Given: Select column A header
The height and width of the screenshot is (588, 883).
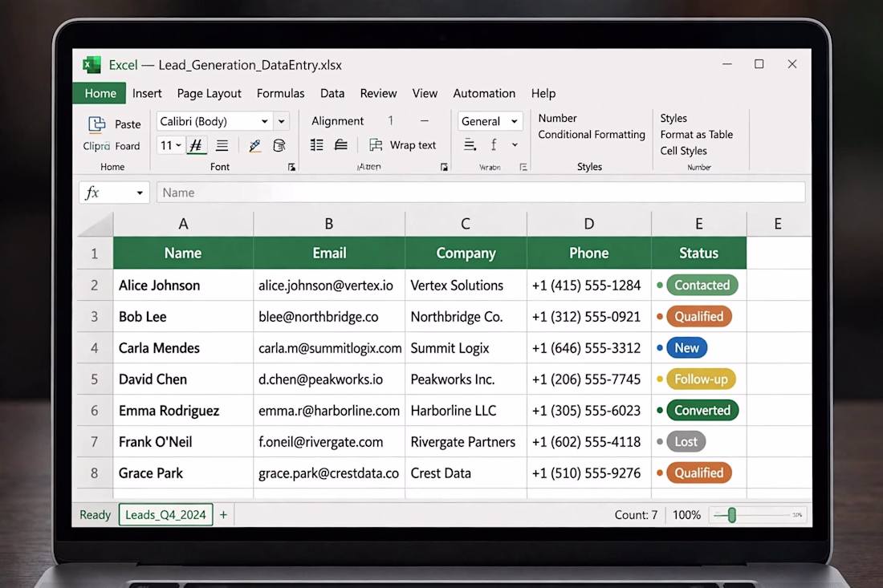Looking at the screenshot, I should [x=183, y=224].
